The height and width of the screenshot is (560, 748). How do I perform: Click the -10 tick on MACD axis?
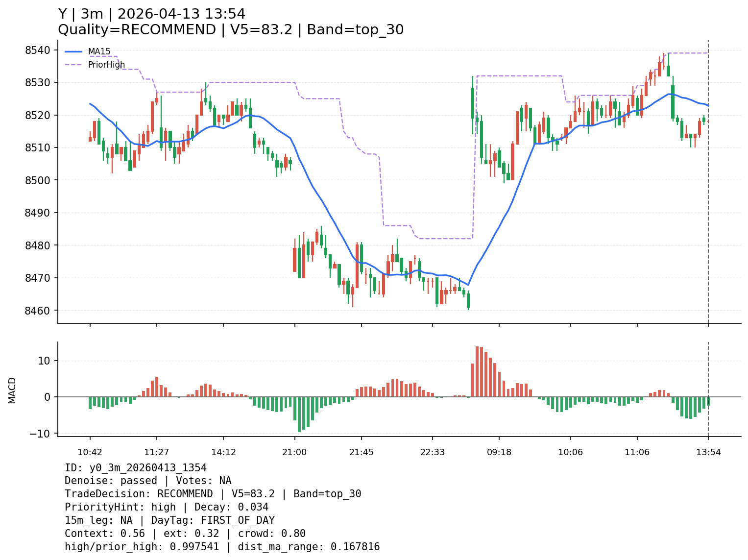tap(40, 434)
